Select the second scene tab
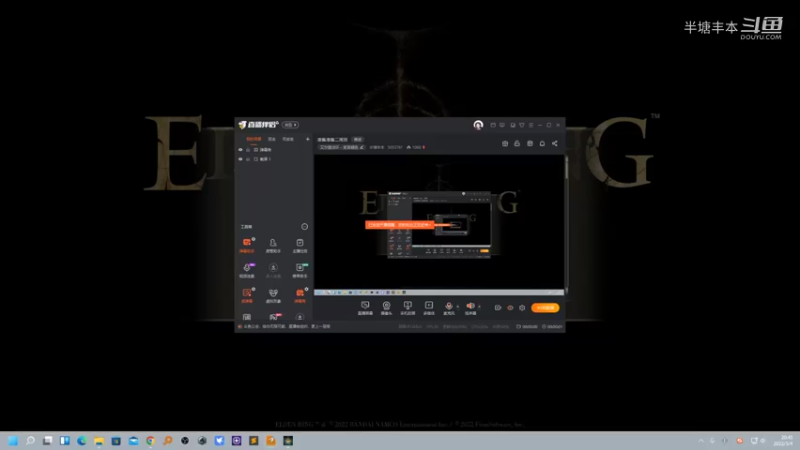 pos(272,139)
